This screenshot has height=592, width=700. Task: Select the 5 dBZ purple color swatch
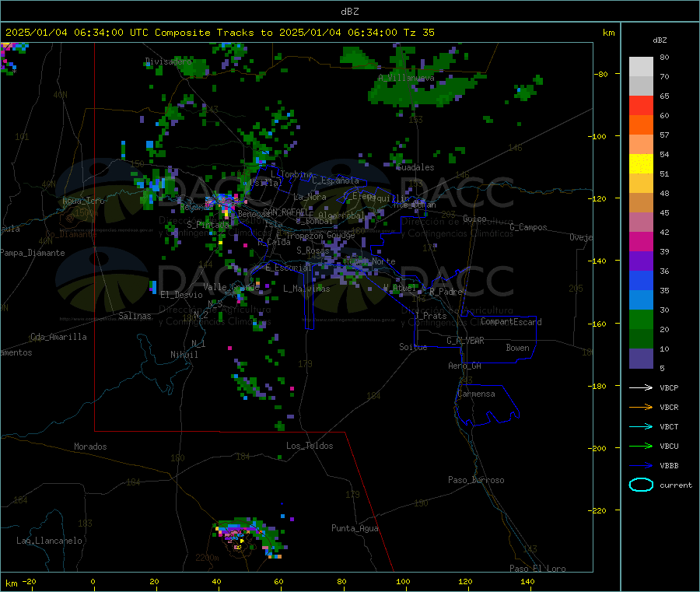tap(641, 359)
